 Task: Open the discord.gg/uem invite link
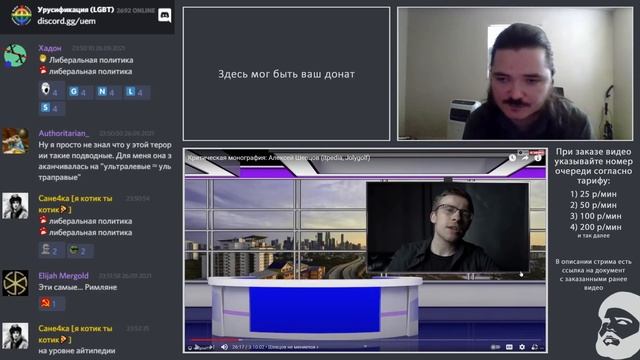(x=67, y=21)
